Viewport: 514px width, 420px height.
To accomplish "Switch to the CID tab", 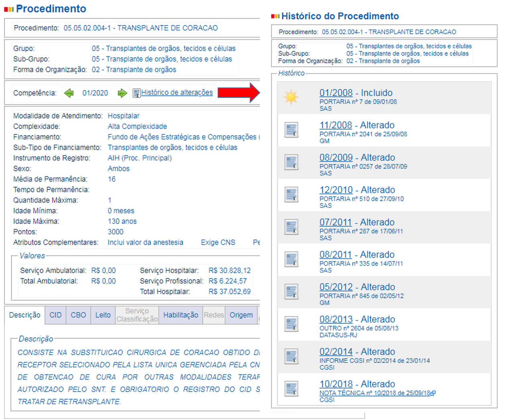I will [55, 315].
